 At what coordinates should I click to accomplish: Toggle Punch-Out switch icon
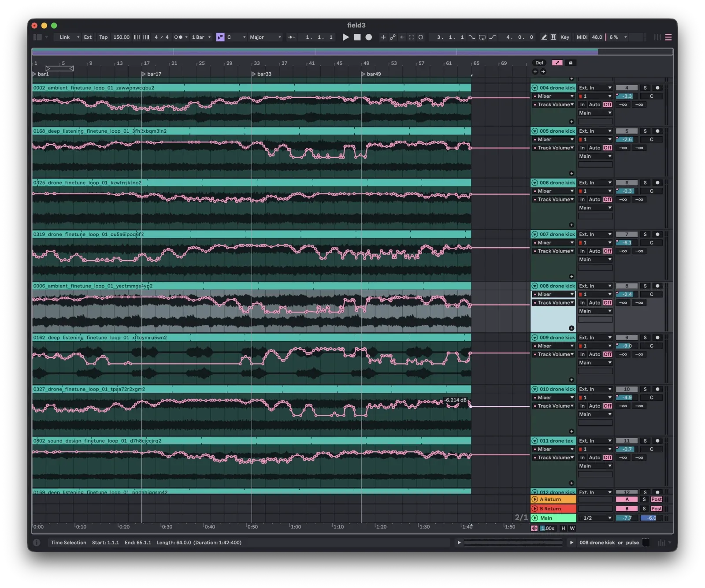click(x=493, y=37)
